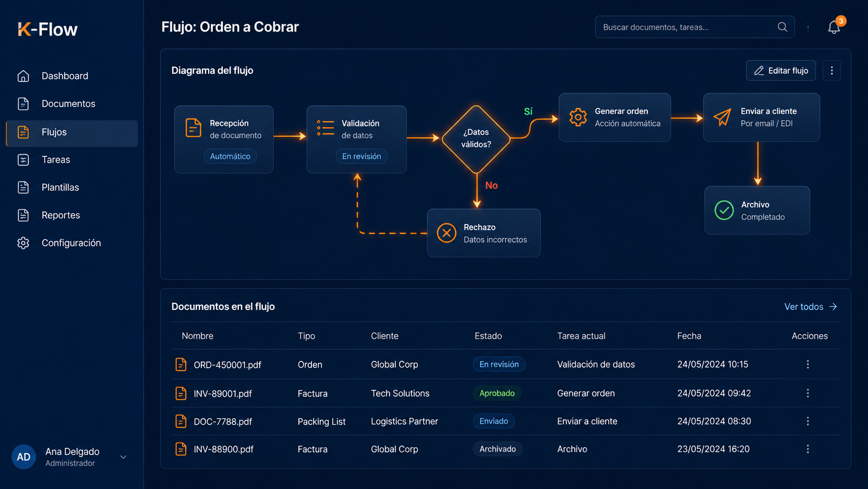This screenshot has height=489, width=868.
Task: Sort by the Nombre column header
Action: coord(197,336)
